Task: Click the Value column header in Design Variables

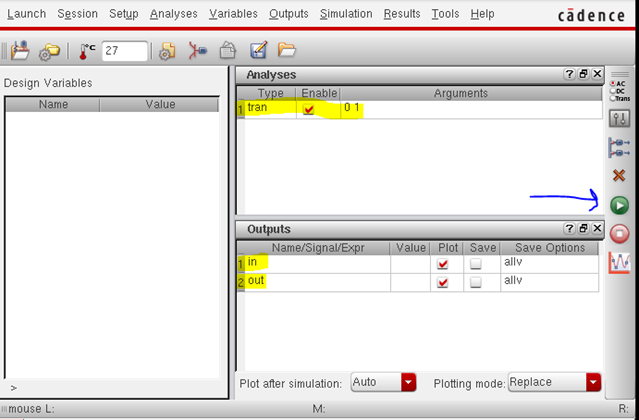Action: coord(160,105)
